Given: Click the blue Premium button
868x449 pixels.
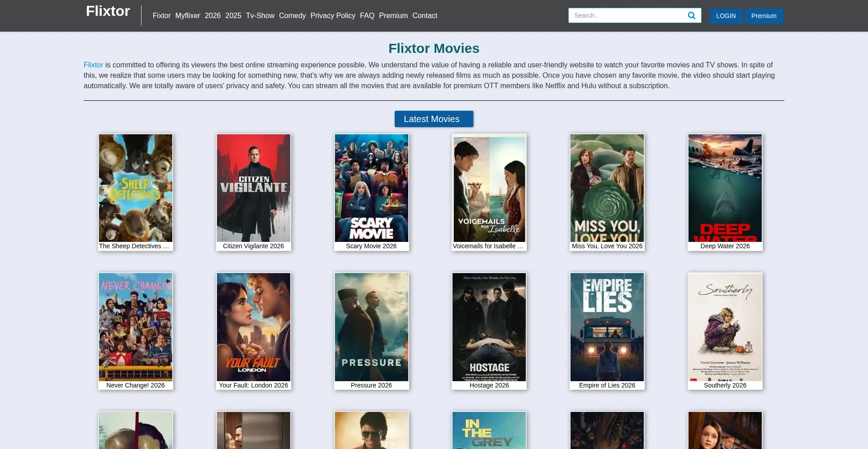Looking at the screenshot, I should click(x=764, y=16).
